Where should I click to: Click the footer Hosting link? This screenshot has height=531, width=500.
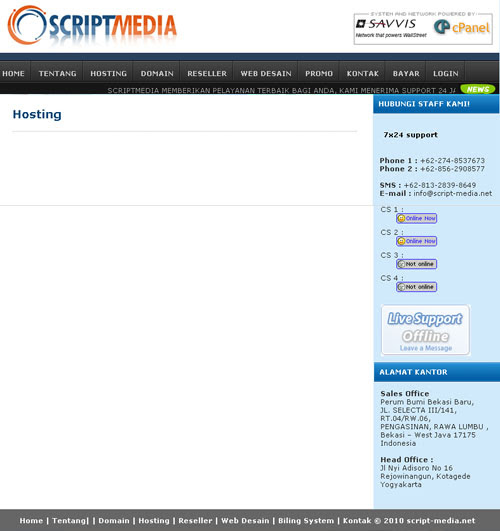point(154,521)
